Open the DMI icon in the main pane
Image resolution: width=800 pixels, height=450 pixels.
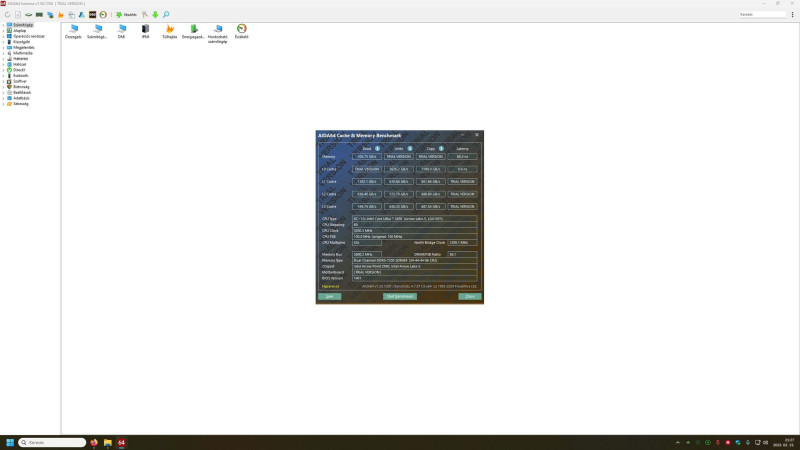[x=121, y=32]
